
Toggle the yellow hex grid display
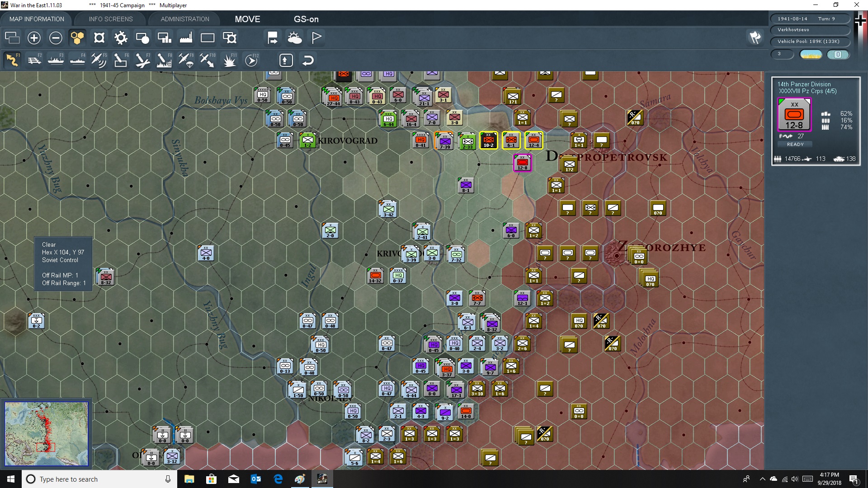point(77,38)
